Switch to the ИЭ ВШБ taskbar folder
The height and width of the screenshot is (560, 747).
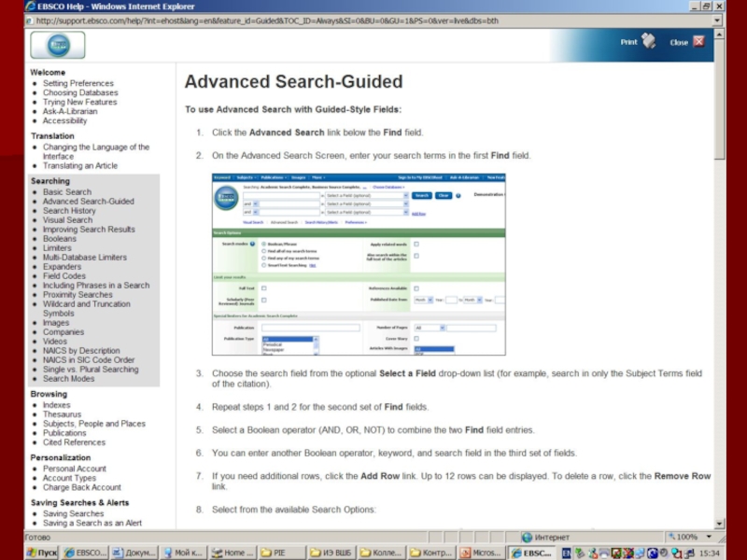[331, 553]
